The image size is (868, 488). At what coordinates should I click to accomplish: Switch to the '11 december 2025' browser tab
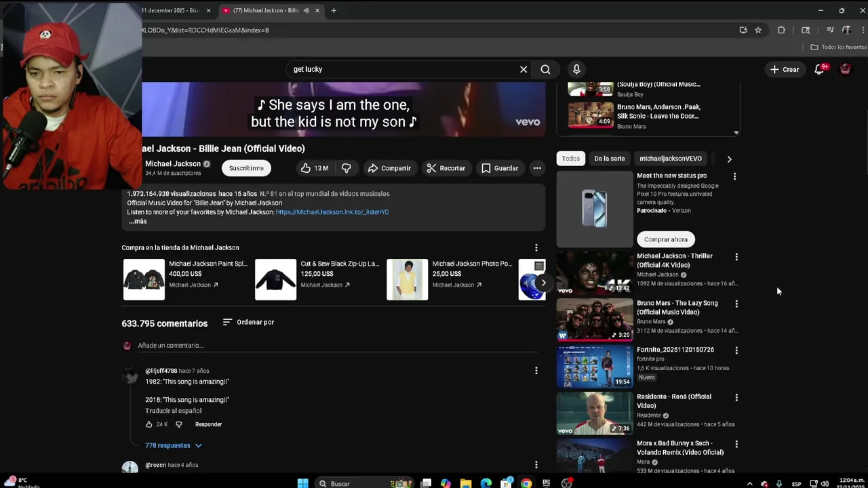point(172,10)
